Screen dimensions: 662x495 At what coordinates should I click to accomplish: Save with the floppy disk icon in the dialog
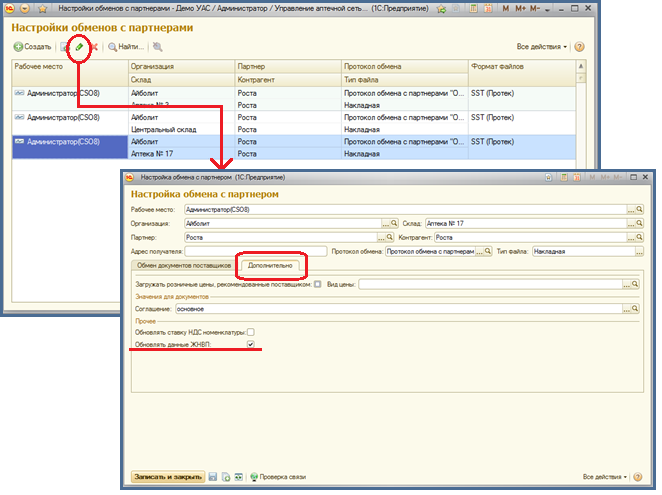213,477
